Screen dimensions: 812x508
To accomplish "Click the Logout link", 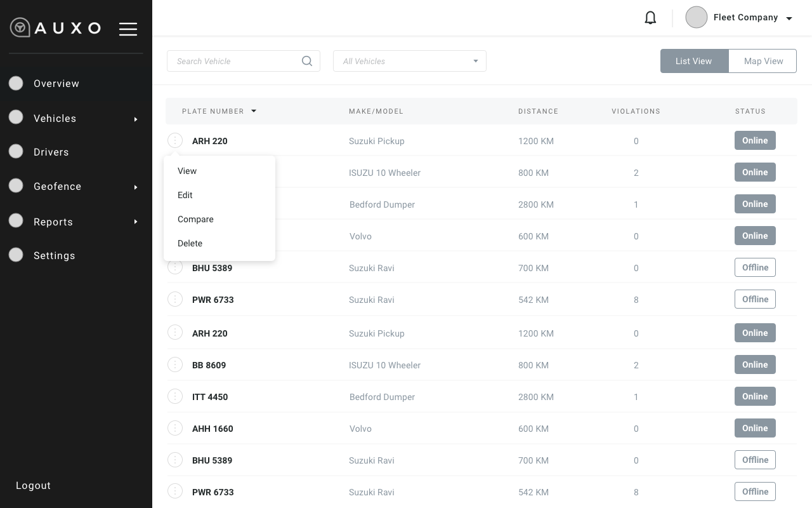I will (x=33, y=485).
